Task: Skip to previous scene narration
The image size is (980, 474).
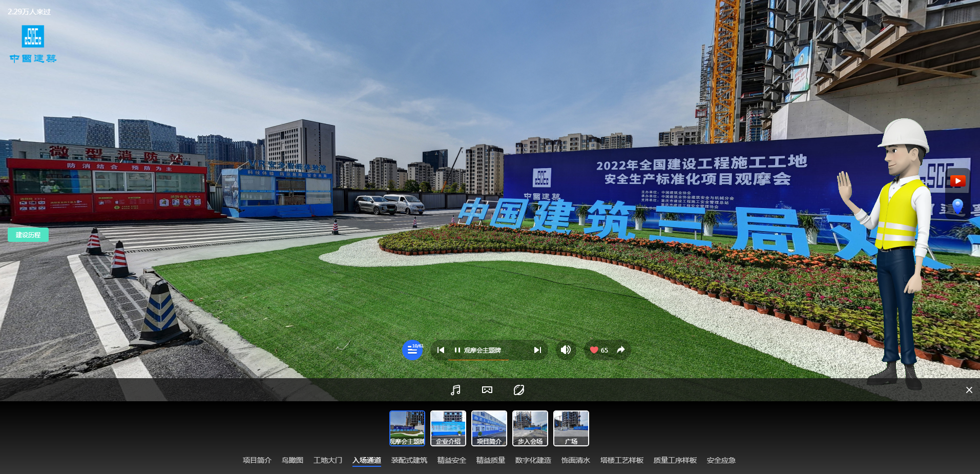Action: pos(441,350)
